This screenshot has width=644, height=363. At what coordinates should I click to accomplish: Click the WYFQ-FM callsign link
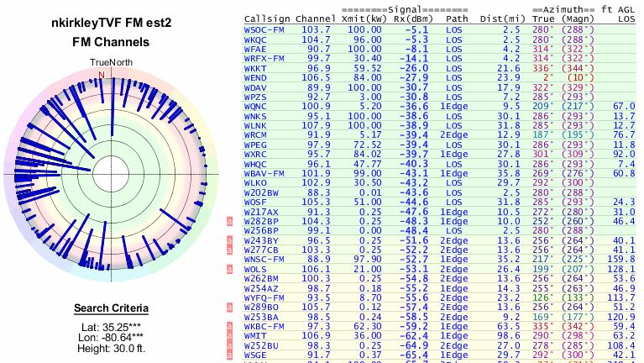tap(263, 297)
